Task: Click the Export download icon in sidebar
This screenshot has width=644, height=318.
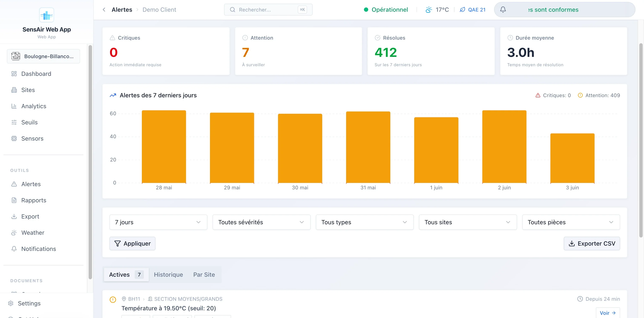Action: pyautogui.click(x=14, y=216)
